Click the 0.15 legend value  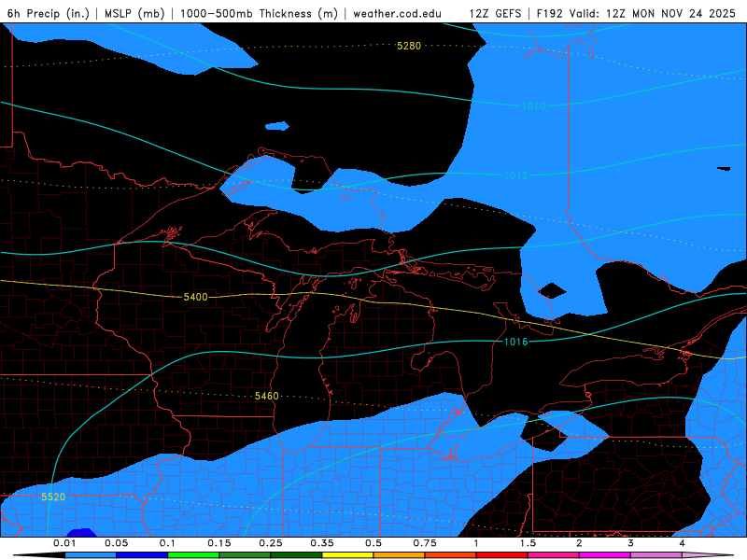coord(219,543)
